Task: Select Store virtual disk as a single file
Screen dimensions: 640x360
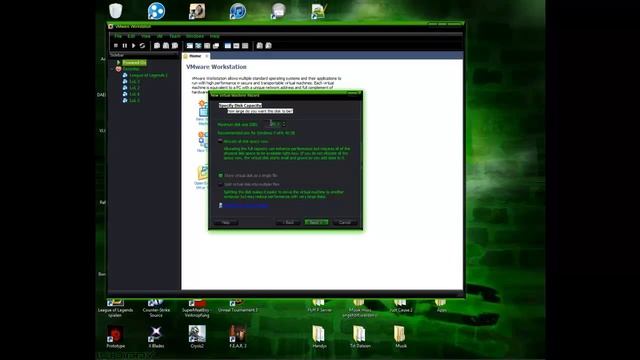Action: click(x=220, y=176)
